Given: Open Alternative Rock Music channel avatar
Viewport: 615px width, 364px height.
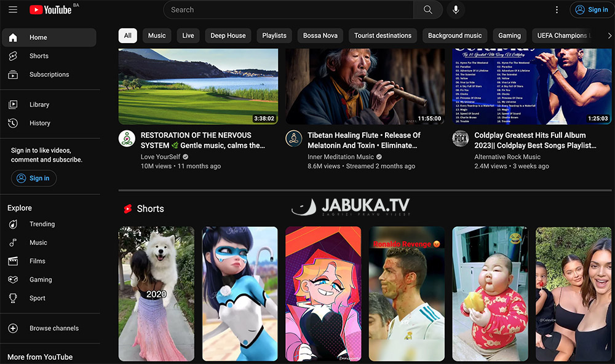Looking at the screenshot, I should [x=461, y=139].
